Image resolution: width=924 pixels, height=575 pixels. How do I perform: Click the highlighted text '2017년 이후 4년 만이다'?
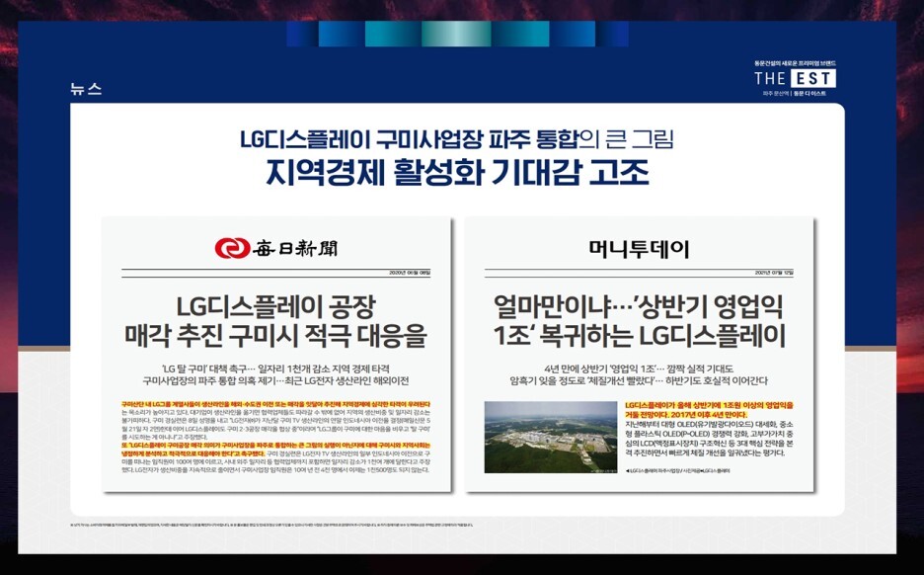pyautogui.click(x=707, y=415)
